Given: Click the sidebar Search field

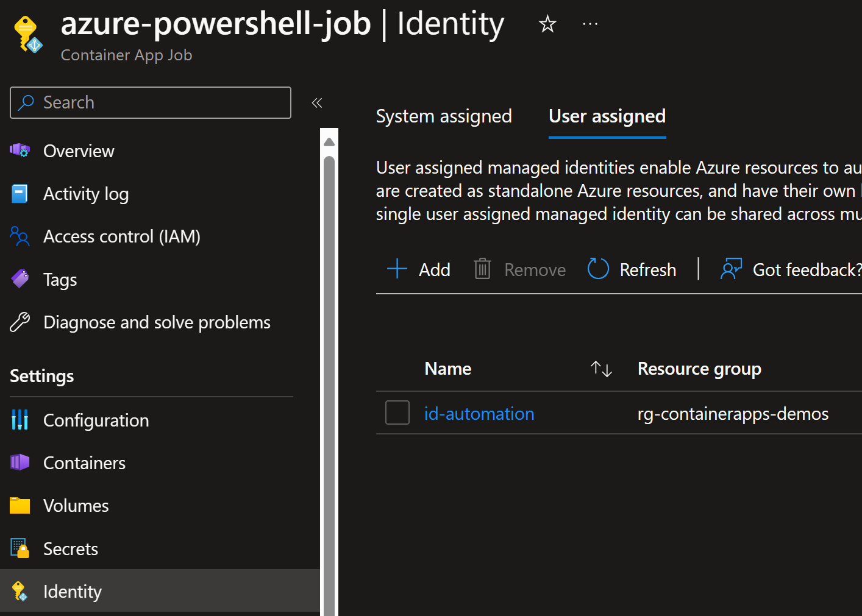Looking at the screenshot, I should pos(151,102).
